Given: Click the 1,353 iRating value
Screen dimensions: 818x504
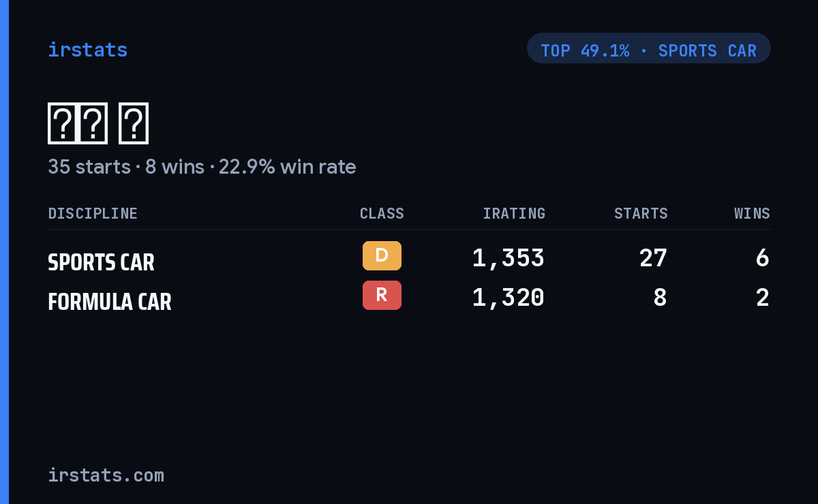Looking at the screenshot, I should 509,258.
